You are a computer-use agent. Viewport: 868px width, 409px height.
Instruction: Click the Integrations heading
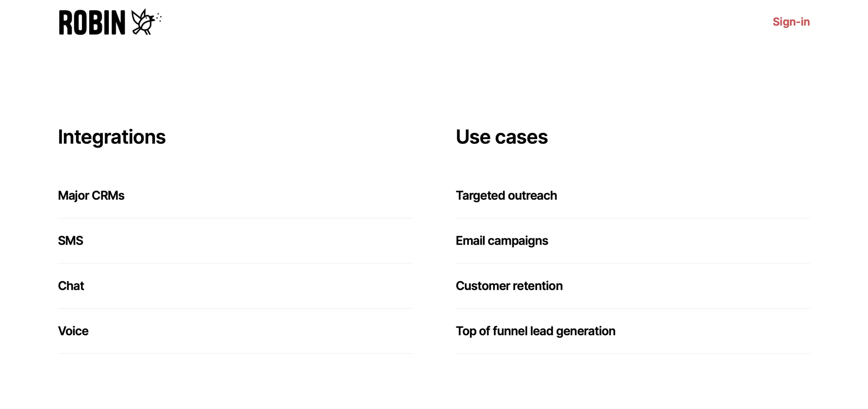point(112,137)
